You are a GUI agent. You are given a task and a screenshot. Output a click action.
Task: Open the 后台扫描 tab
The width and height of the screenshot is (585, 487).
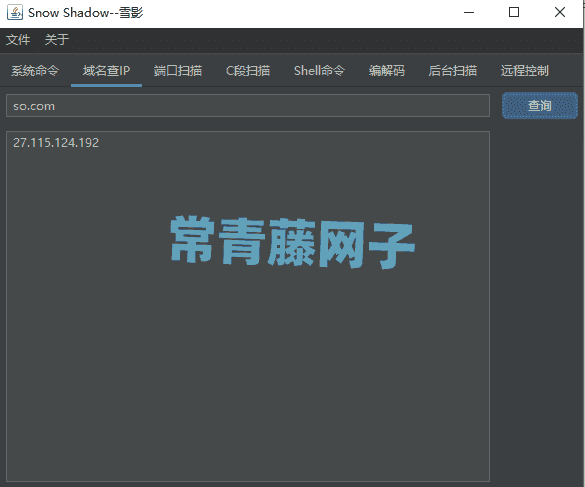[453, 71]
